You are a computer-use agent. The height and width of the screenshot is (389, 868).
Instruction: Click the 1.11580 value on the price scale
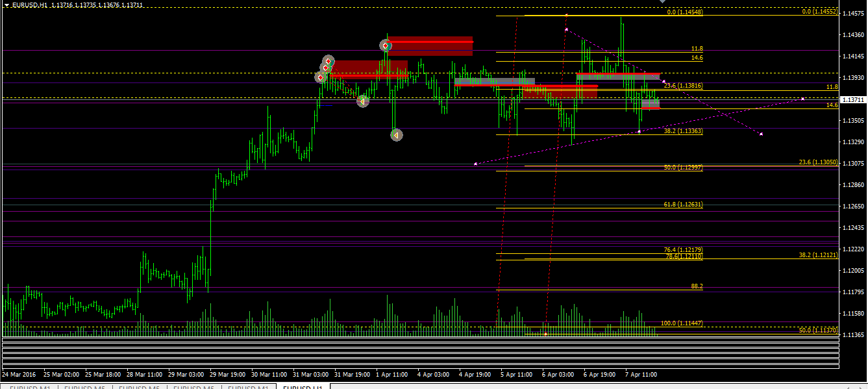854,314
